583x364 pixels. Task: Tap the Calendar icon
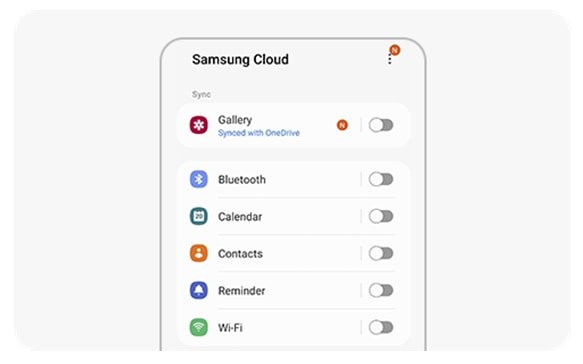tap(199, 216)
